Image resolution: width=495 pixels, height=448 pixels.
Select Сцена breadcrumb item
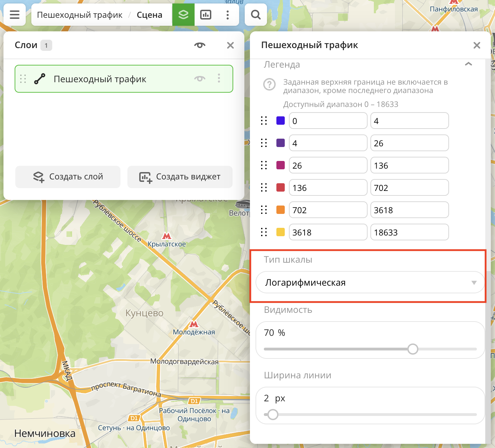coord(149,15)
